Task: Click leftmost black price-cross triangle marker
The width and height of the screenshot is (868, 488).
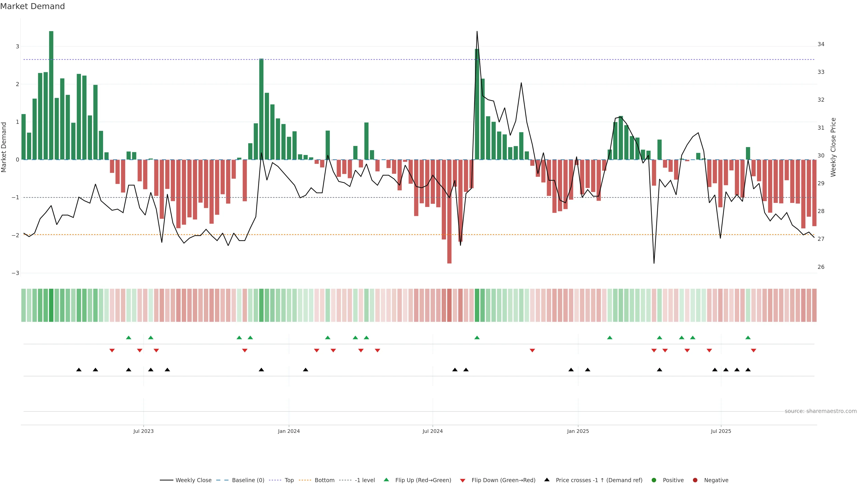Action: pyautogui.click(x=79, y=370)
